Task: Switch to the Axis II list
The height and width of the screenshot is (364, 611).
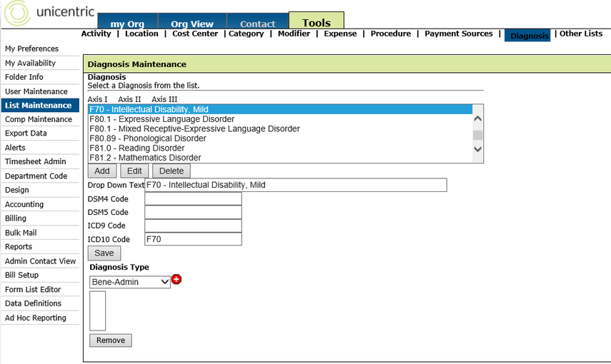Action: [x=129, y=99]
